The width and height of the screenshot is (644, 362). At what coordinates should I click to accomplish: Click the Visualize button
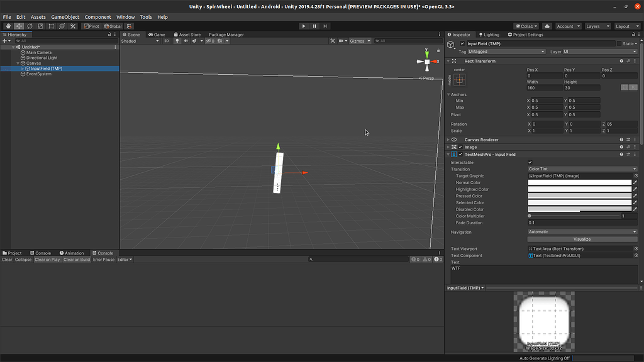(582, 239)
